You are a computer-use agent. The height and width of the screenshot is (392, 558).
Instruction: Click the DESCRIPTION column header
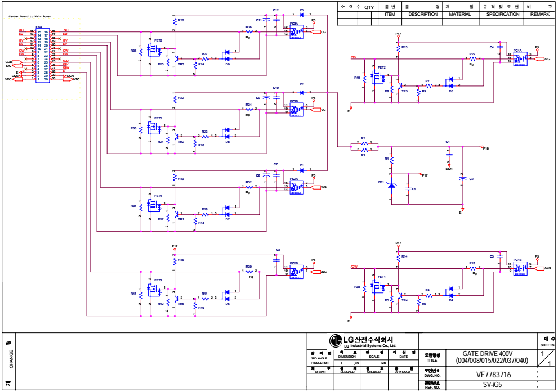coord(422,14)
